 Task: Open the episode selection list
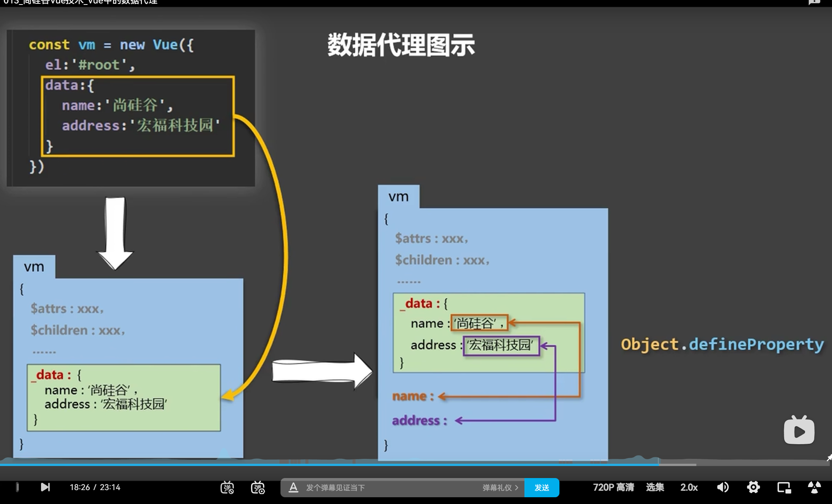[655, 487]
